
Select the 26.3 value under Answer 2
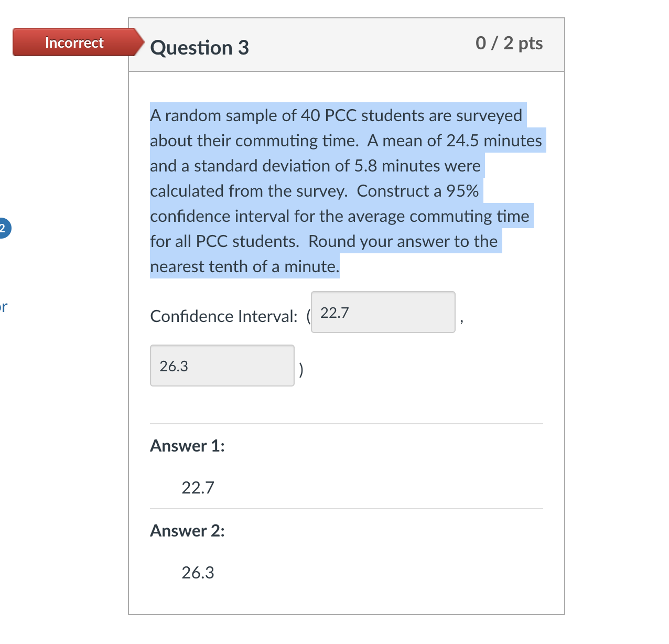click(198, 572)
